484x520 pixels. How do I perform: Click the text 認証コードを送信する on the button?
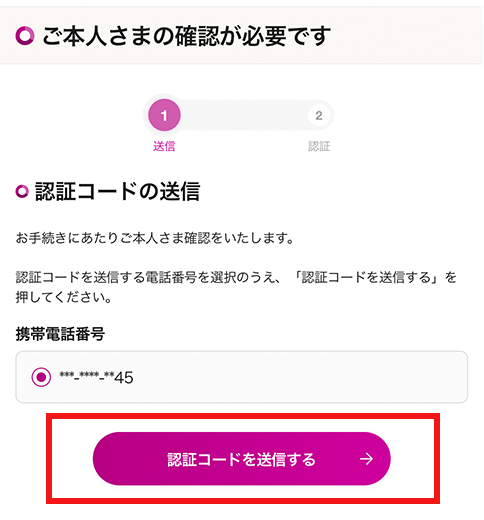[241, 459]
